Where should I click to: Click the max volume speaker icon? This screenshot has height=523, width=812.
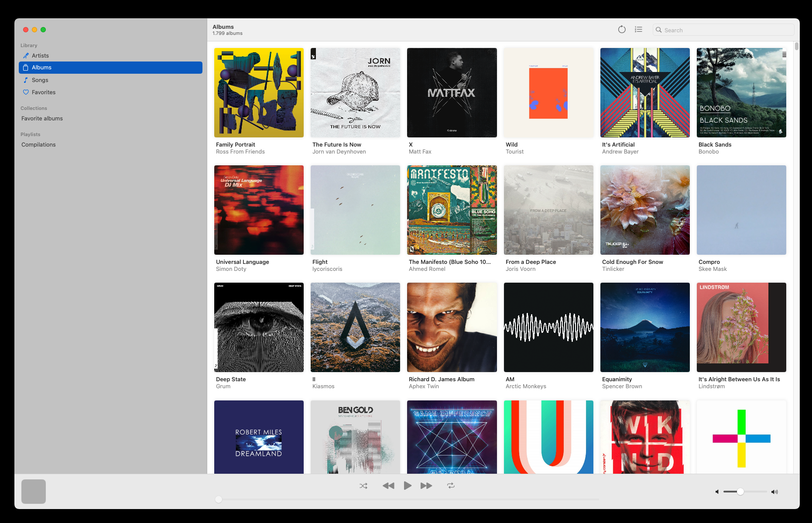(774, 492)
